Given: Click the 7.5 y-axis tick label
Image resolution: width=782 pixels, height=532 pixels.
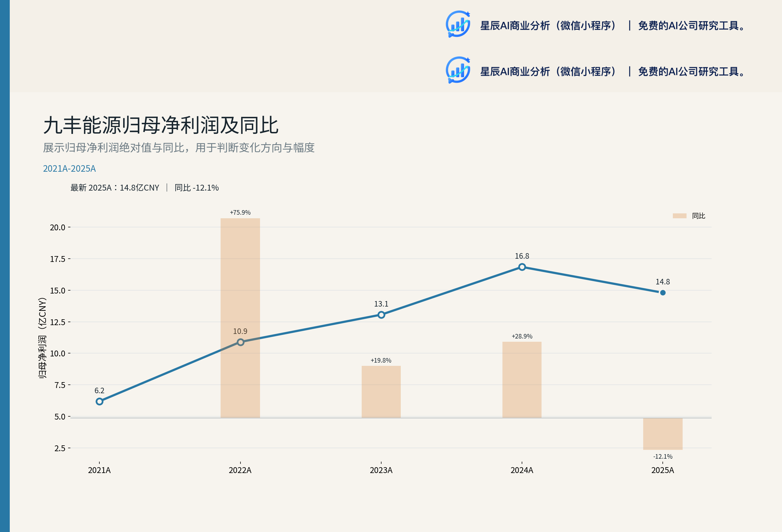Looking at the screenshot, I should [x=60, y=385].
